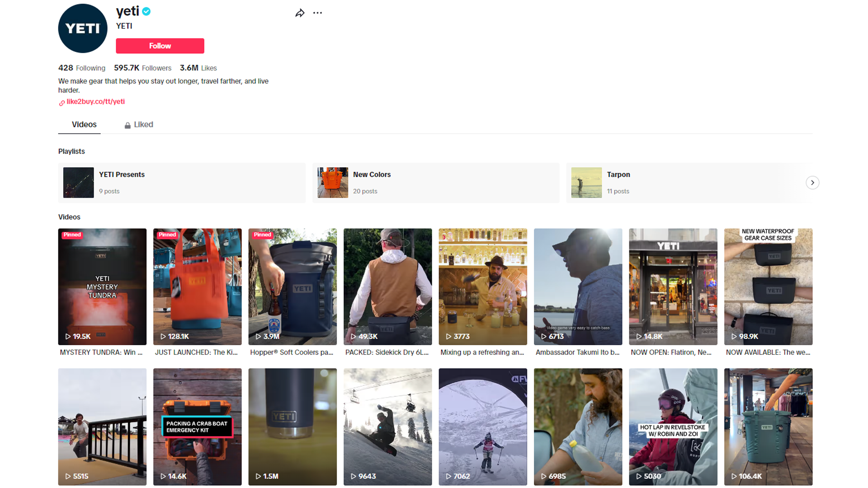
Task: Click the share arrow icon
Action: pos(300,13)
